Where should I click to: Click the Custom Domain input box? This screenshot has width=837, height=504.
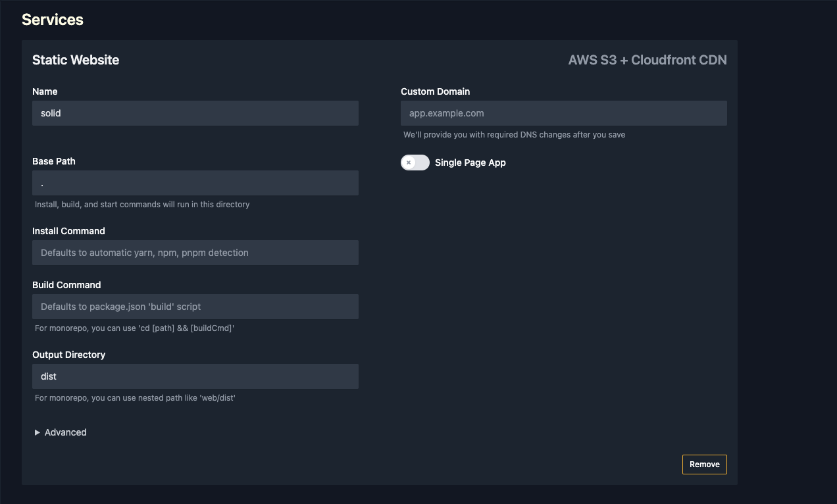[563, 113]
